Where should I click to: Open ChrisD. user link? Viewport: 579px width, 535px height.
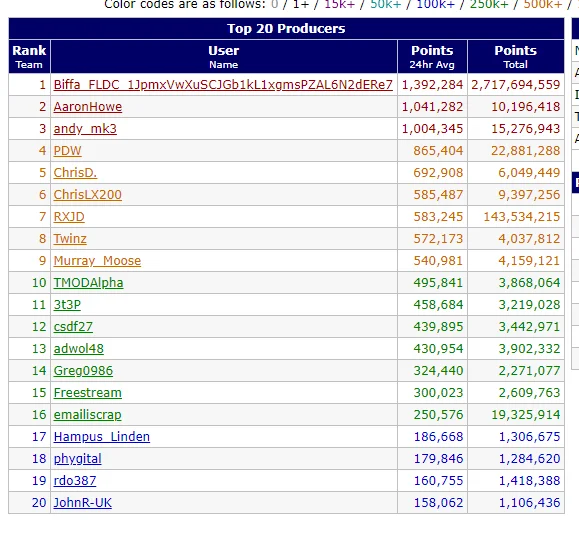tap(75, 173)
